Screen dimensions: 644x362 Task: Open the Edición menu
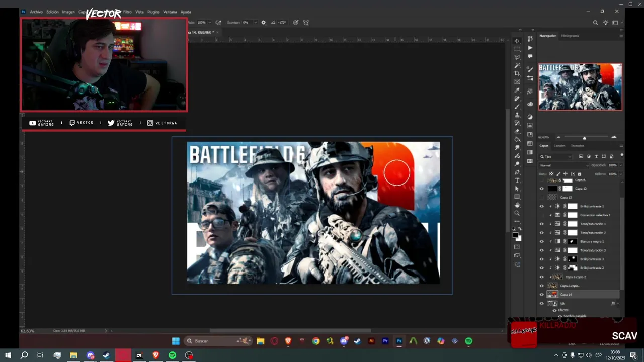click(52, 12)
